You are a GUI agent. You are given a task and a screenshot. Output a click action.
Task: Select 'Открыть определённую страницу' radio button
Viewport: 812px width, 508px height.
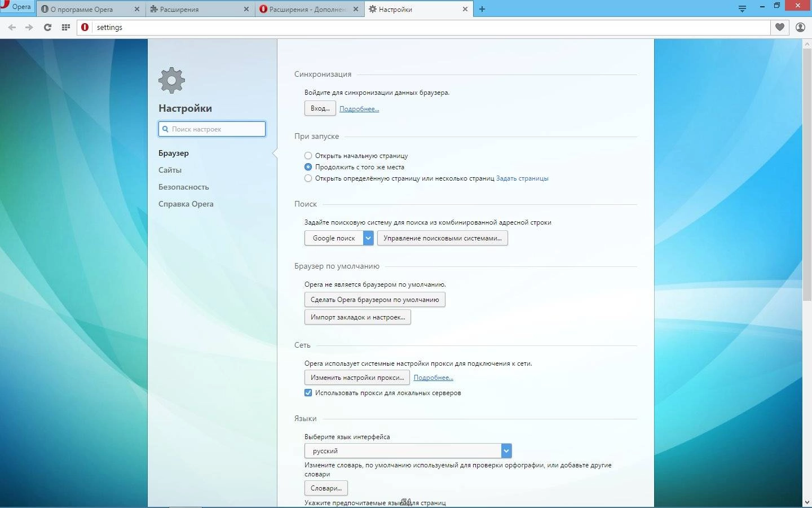308,178
